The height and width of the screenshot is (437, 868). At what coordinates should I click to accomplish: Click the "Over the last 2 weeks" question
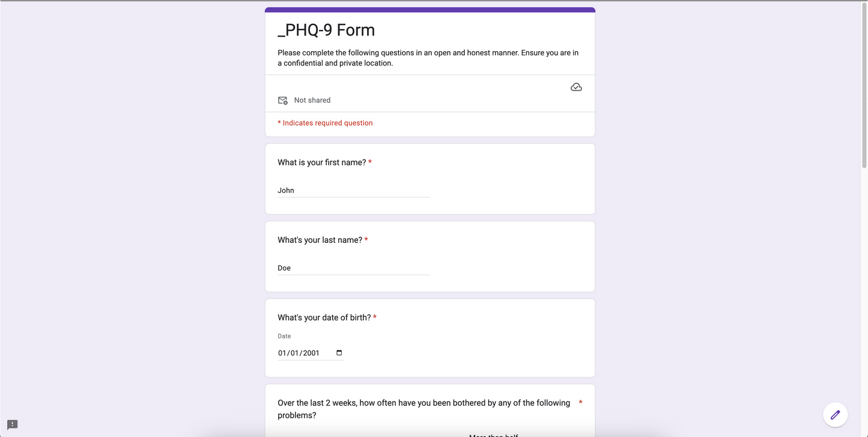tap(424, 409)
